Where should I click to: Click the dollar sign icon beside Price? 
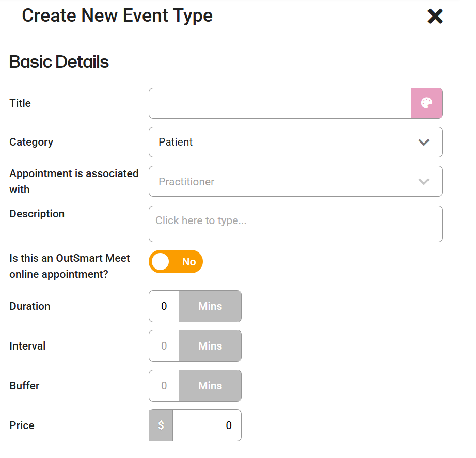click(x=161, y=425)
